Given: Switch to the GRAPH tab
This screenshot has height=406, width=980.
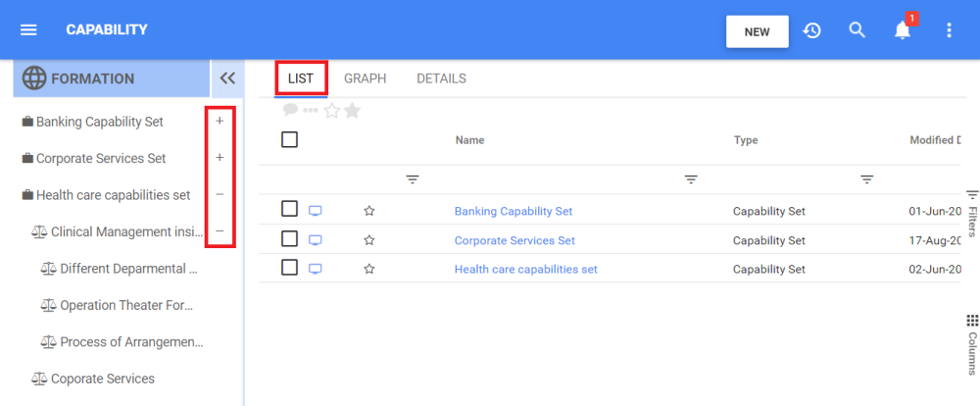Looking at the screenshot, I should click(x=365, y=78).
